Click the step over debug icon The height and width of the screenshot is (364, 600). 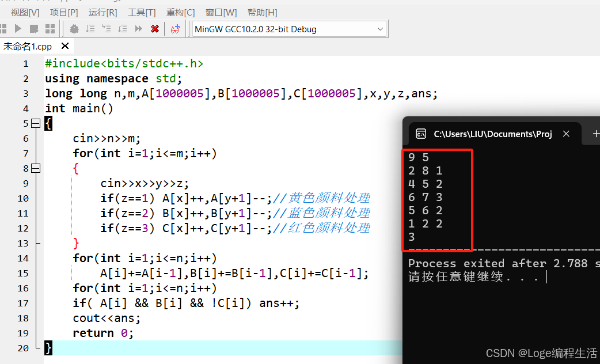click(x=90, y=29)
